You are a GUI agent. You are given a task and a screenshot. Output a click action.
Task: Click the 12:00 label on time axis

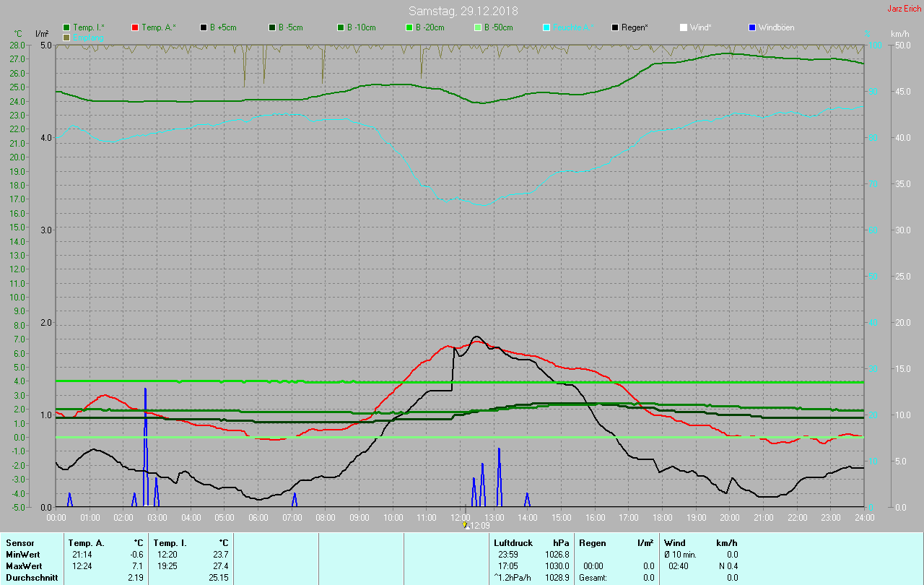[x=460, y=517]
